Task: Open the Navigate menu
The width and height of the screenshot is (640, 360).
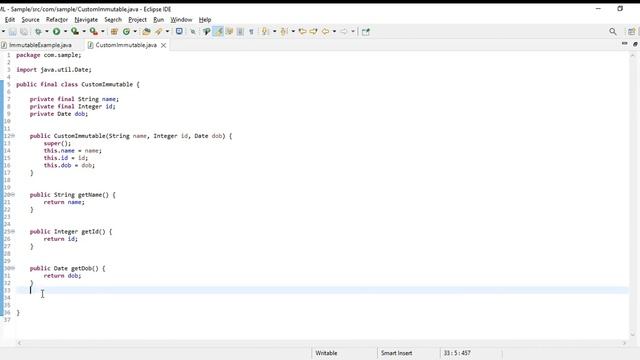Action: pyautogui.click(x=86, y=20)
